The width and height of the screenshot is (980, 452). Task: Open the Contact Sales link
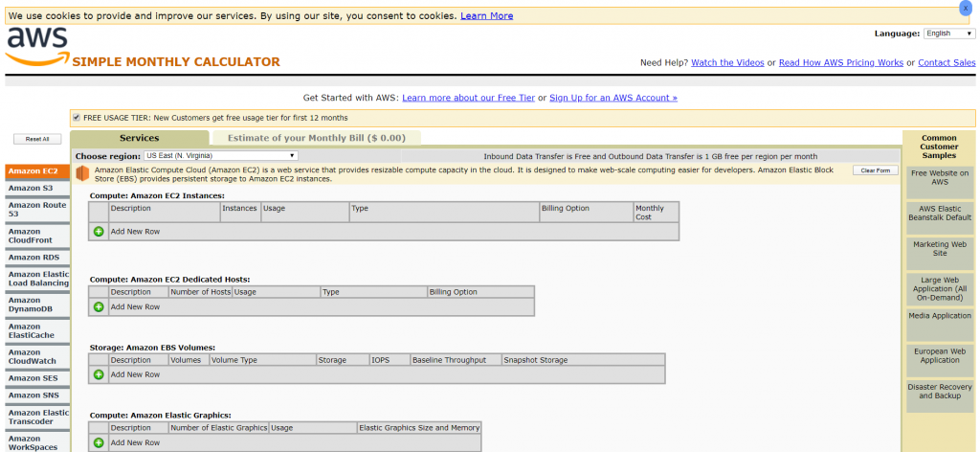point(947,62)
